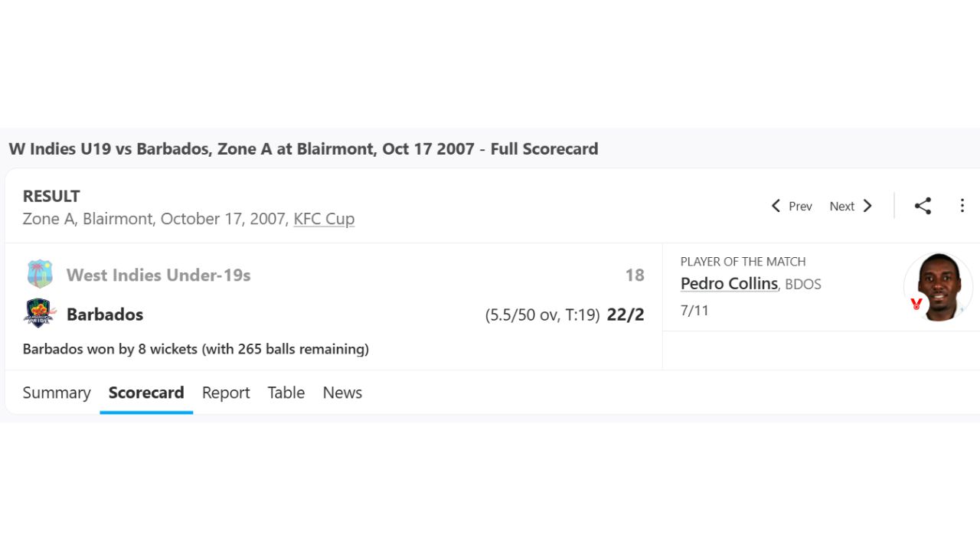Click the 7/11 bowling figures
Image resolution: width=980 pixels, height=551 pixels.
(x=694, y=311)
